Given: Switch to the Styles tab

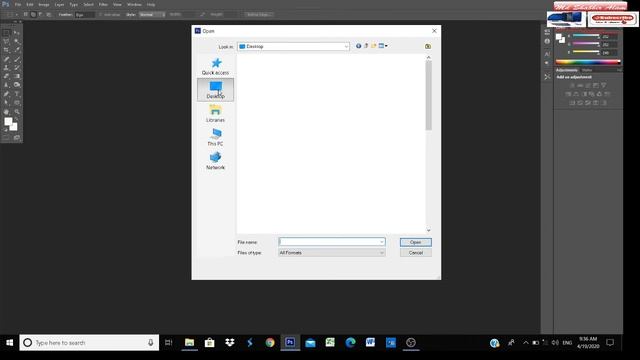Looking at the screenshot, I should tap(587, 70).
